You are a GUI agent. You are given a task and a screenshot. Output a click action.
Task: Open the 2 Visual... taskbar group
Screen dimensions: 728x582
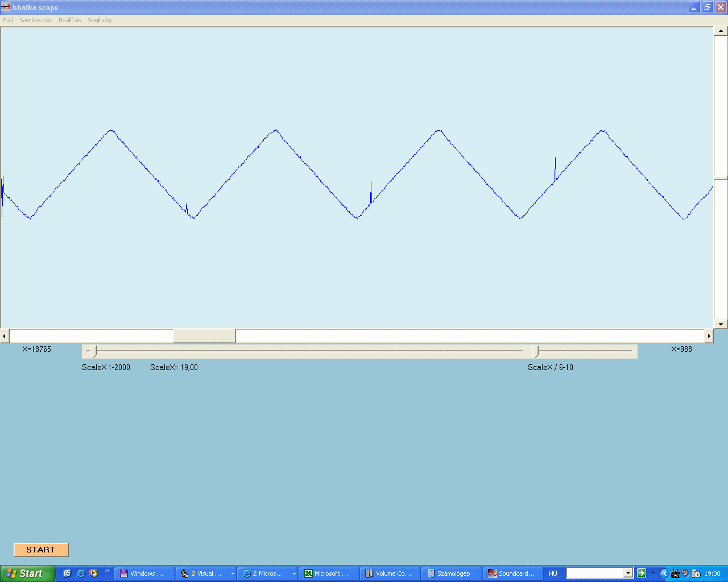coord(206,573)
